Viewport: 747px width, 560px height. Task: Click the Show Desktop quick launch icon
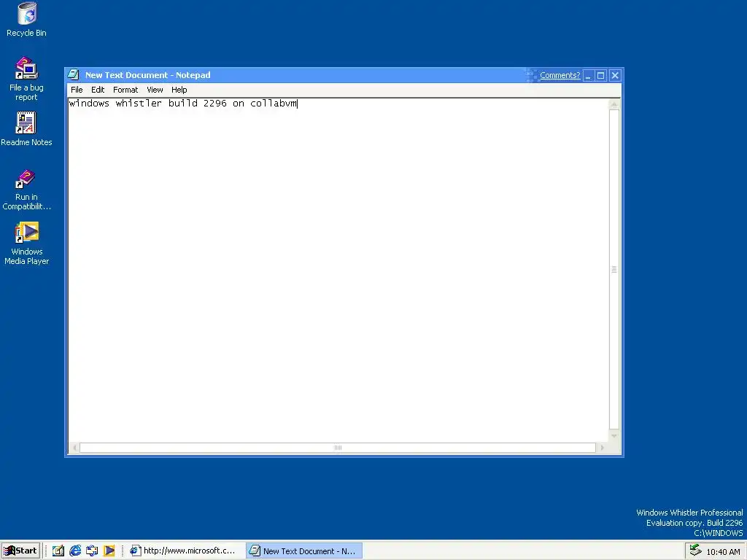[58, 551]
